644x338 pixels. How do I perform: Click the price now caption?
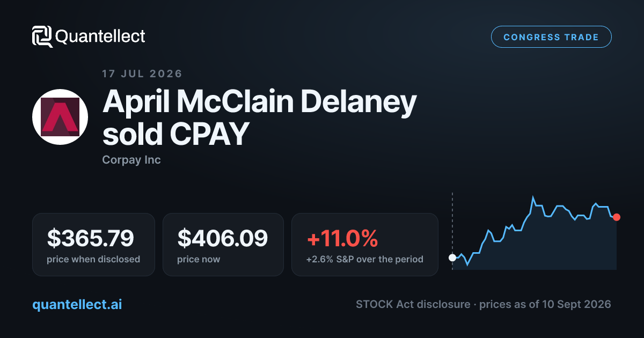[x=199, y=259]
